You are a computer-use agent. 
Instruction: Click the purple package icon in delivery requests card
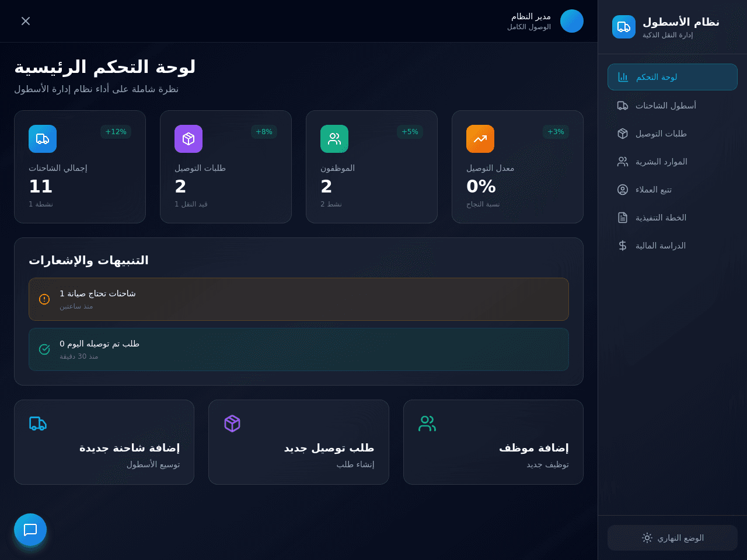point(189,139)
